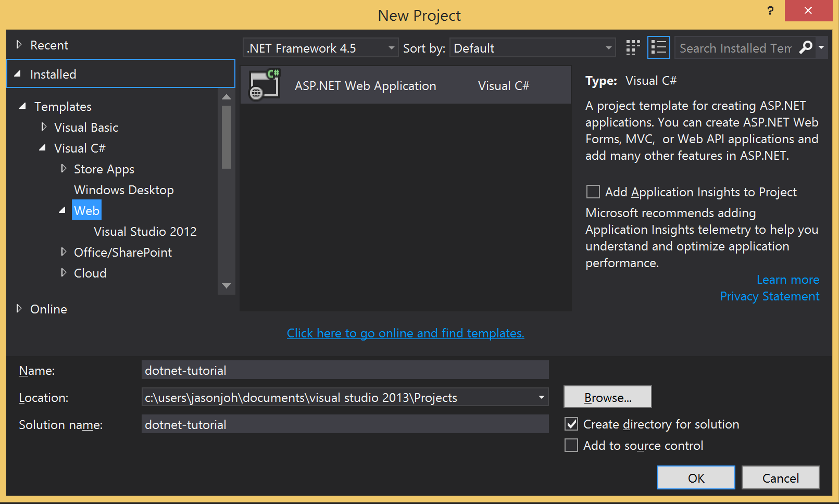Click into the Name field
The height and width of the screenshot is (504, 839).
345,370
